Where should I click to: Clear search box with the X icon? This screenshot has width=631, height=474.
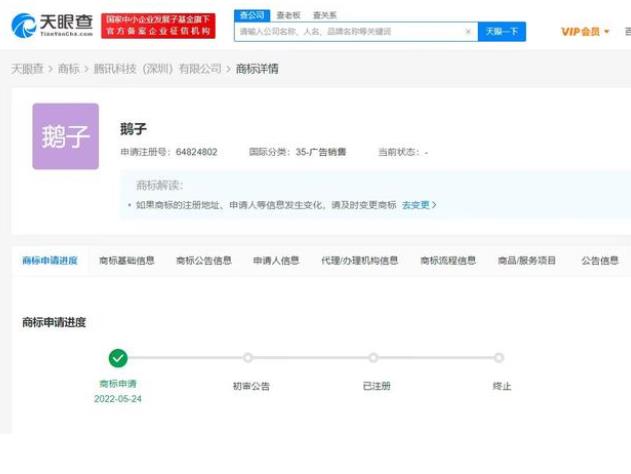(x=468, y=32)
